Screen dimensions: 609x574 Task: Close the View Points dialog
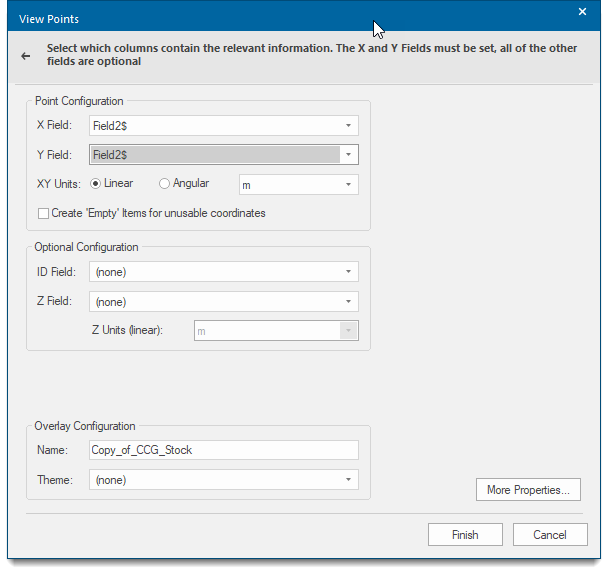tap(582, 12)
